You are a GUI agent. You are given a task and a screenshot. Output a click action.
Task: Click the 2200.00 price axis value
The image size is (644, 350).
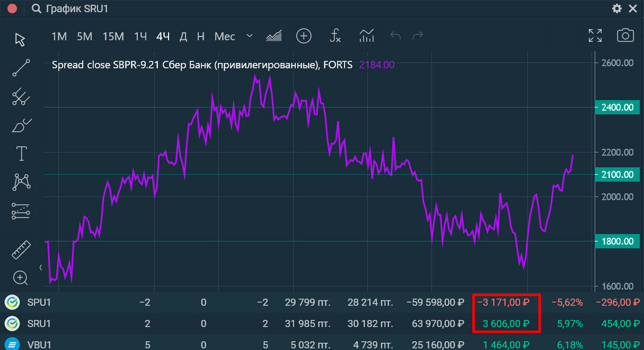618,152
